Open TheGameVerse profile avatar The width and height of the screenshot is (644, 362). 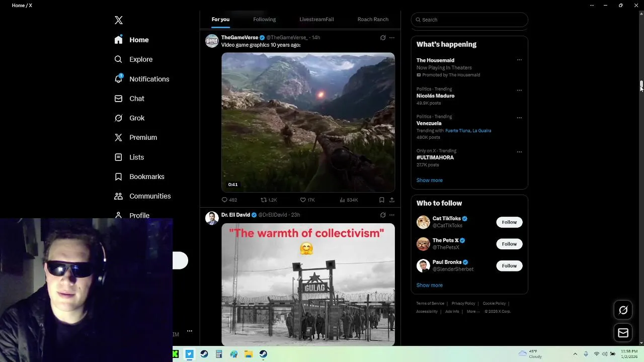click(212, 41)
